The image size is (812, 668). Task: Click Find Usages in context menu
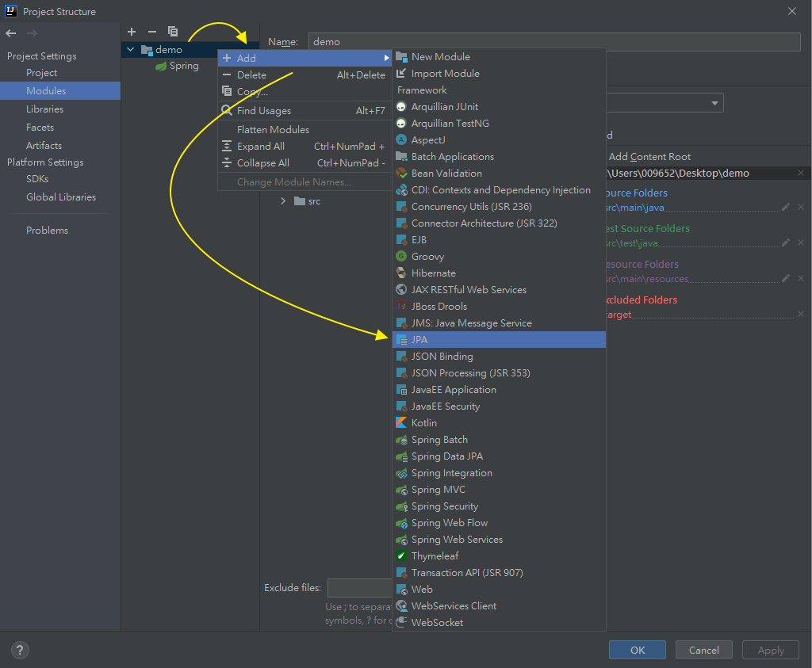coord(264,111)
